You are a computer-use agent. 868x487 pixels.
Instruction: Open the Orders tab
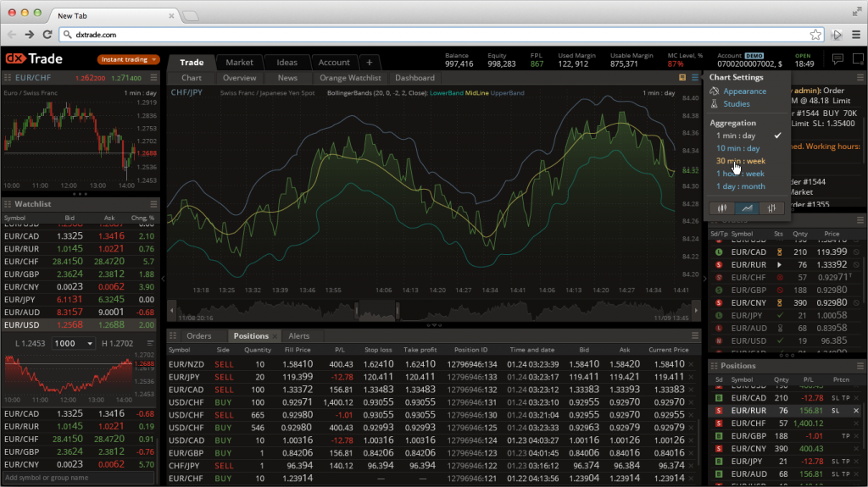click(x=198, y=335)
